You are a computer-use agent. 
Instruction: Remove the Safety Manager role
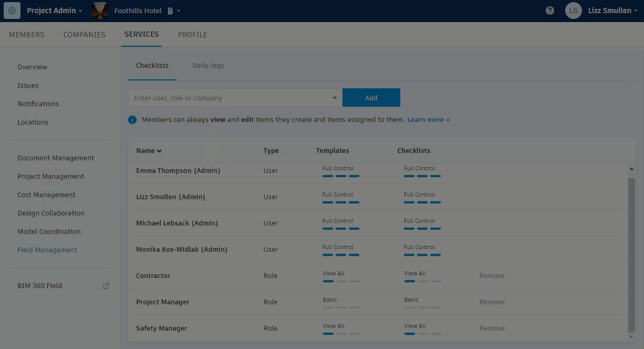click(x=492, y=329)
